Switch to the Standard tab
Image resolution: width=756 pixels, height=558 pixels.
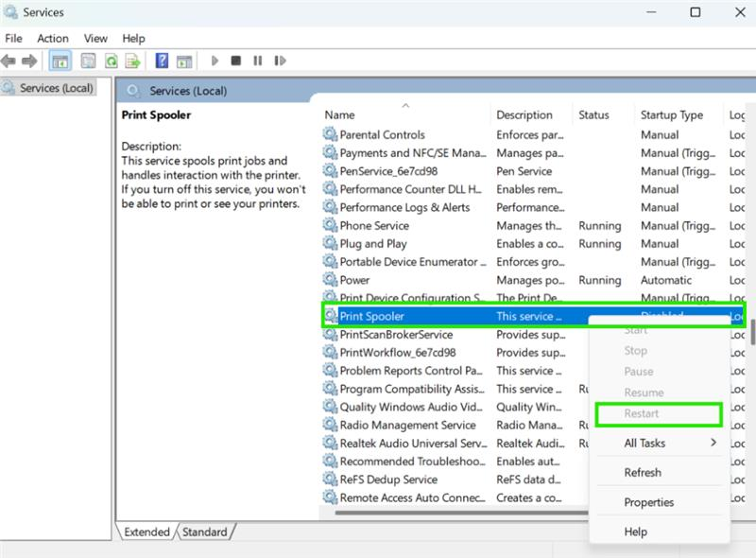point(205,532)
